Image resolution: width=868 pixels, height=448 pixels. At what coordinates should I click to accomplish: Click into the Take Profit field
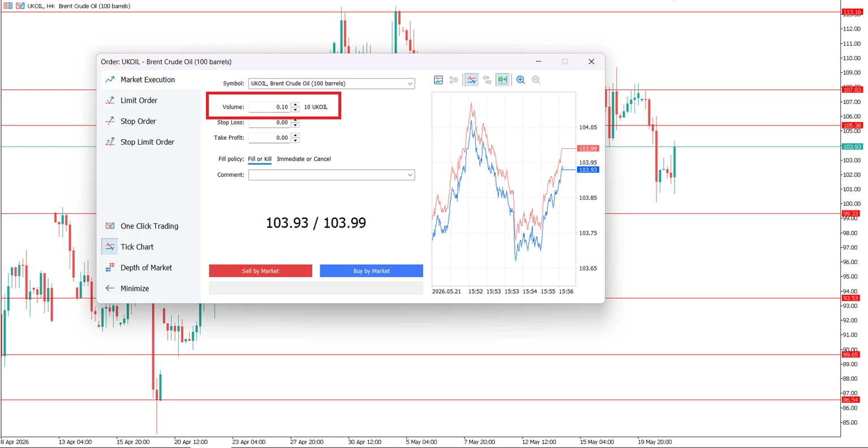click(270, 137)
